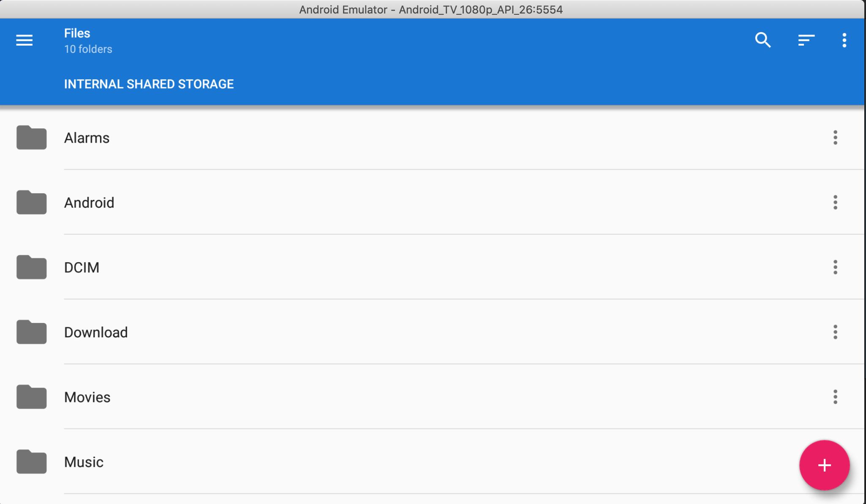
Task: Open the Alarms folder options menu
Action: [x=836, y=138]
